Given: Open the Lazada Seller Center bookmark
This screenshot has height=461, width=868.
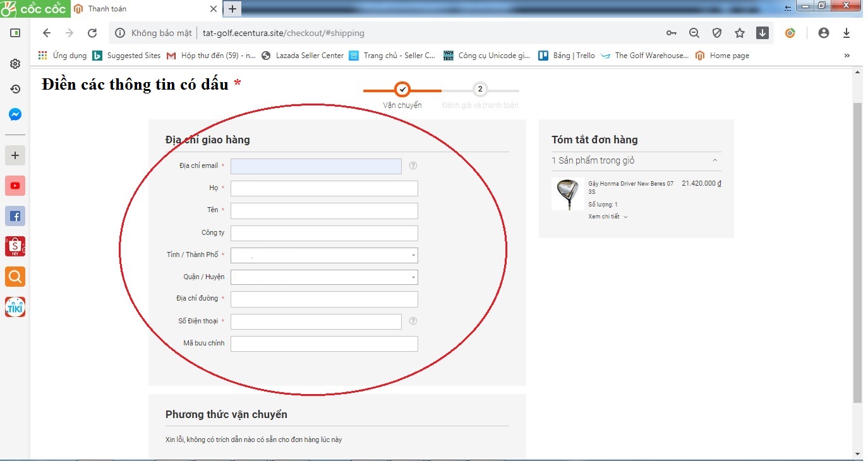Looking at the screenshot, I should point(303,56).
